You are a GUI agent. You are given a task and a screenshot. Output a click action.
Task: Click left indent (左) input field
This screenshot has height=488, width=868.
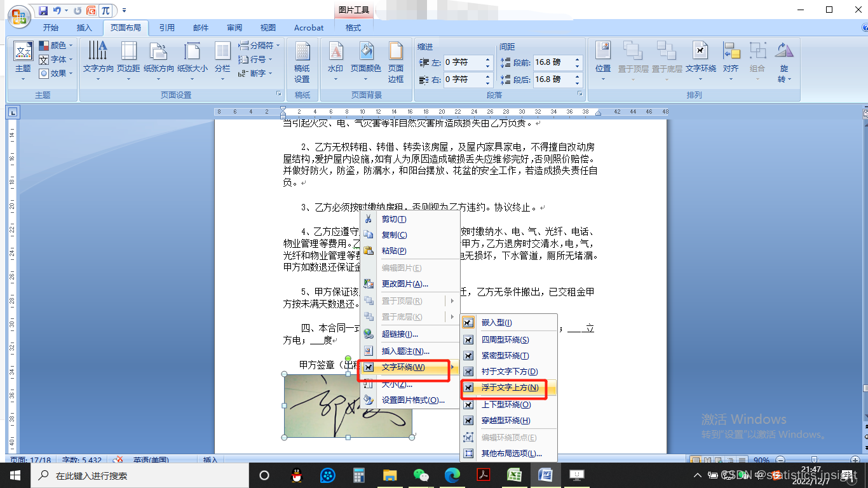click(463, 62)
